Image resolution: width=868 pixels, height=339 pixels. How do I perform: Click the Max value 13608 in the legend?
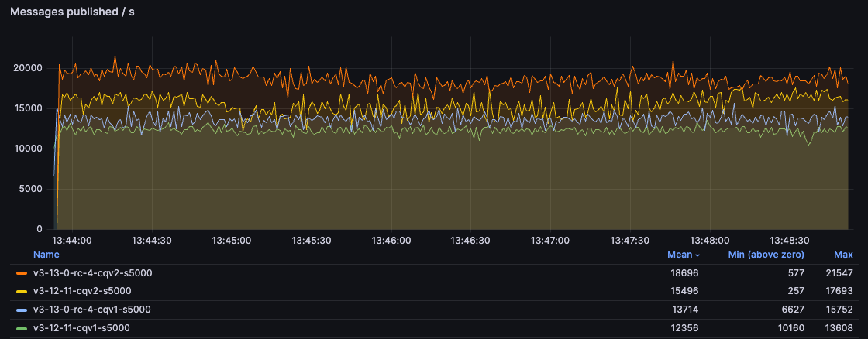(x=840, y=328)
